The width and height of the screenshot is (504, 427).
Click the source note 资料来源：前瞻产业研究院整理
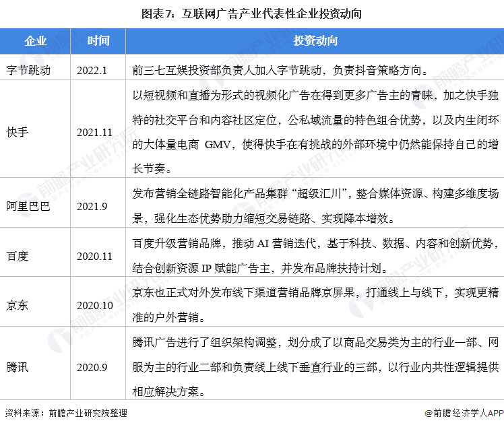tap(66, 413)
